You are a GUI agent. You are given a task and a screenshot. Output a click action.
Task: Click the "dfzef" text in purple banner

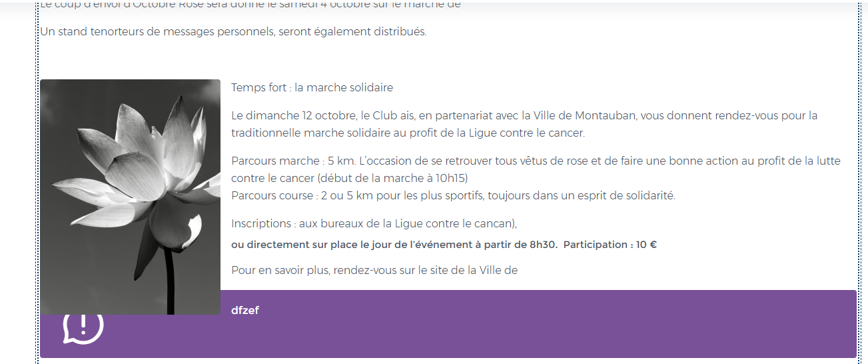245,310
